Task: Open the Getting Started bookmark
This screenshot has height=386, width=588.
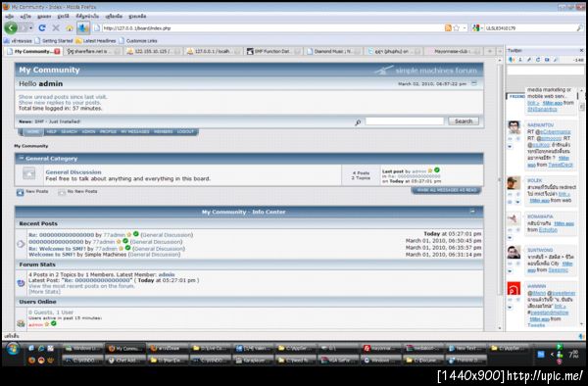Action: pyautogui.click(x=54, y=40)
